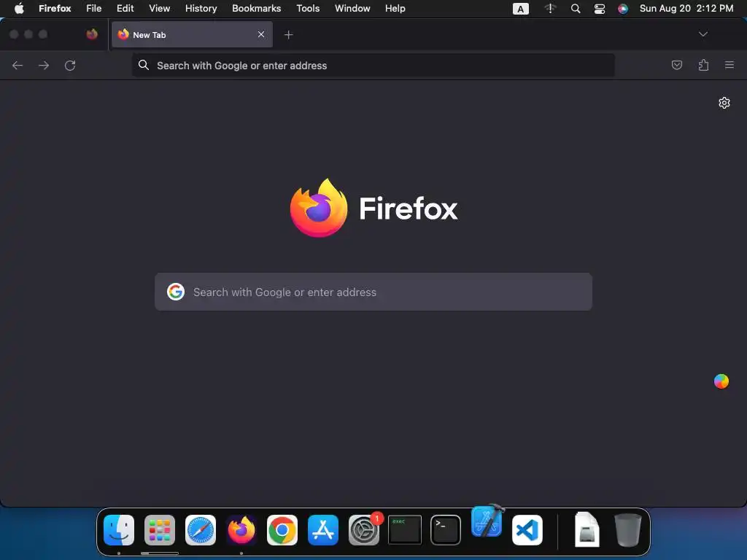Click the center Google search box

(373, 292)
